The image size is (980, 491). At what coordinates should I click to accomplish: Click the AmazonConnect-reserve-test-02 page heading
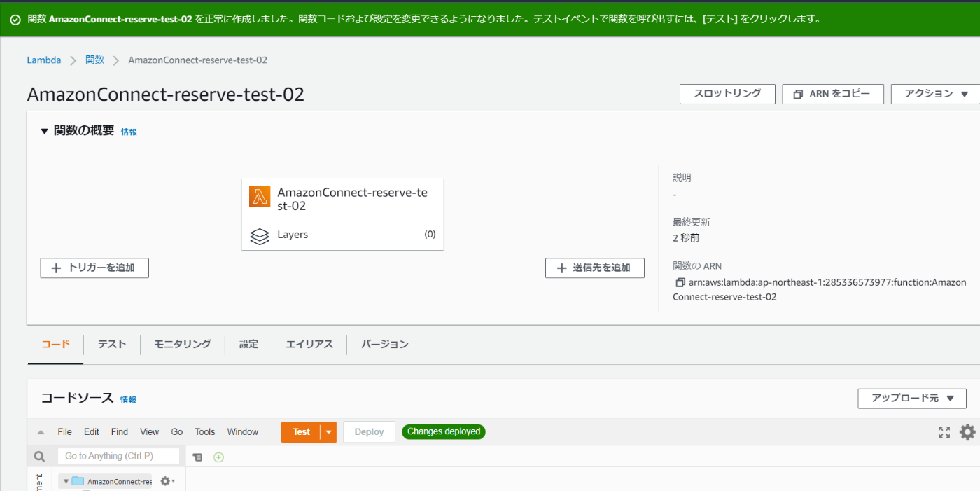click(x=166, y=95)
